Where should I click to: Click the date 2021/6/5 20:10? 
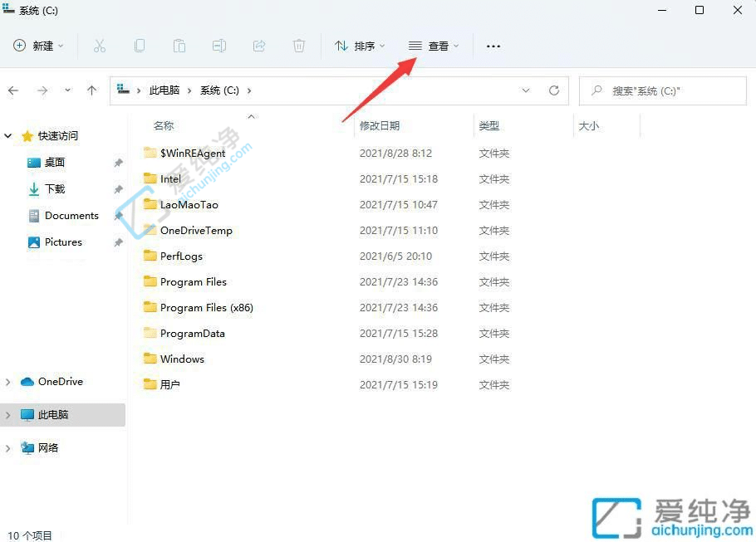(x=395, y=256)
